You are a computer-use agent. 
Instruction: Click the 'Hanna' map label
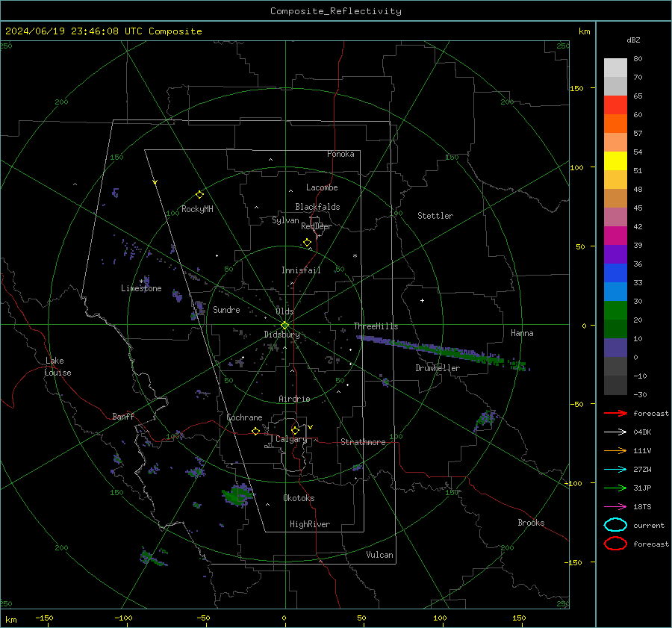522,333
